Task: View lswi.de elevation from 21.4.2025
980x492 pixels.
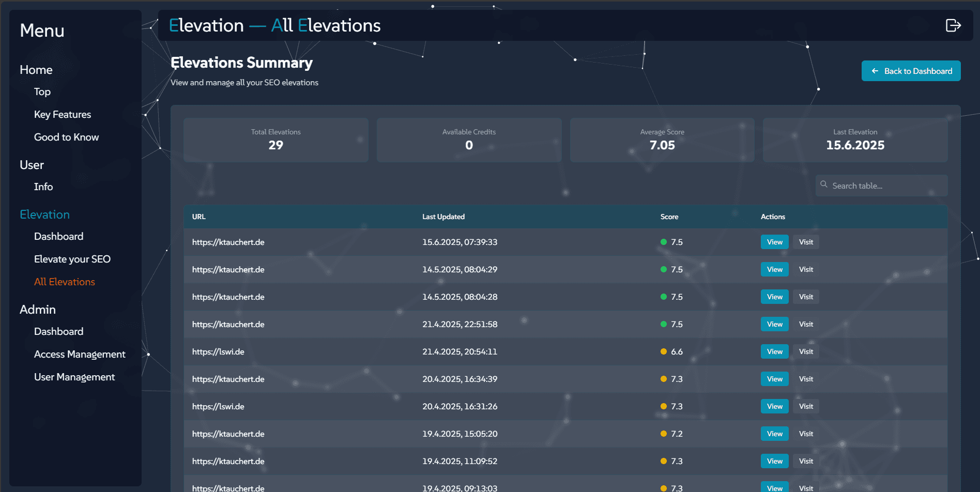Action: point(774,351)
